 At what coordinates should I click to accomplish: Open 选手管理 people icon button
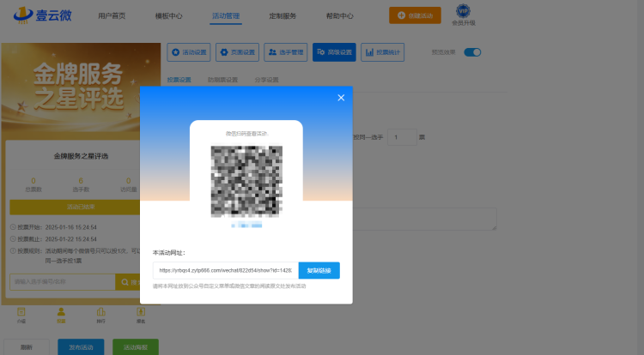(286, 52)
